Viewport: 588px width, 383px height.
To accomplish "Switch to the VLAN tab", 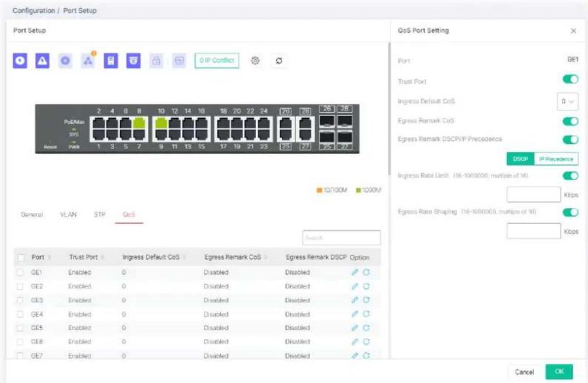I will [68, 215].
